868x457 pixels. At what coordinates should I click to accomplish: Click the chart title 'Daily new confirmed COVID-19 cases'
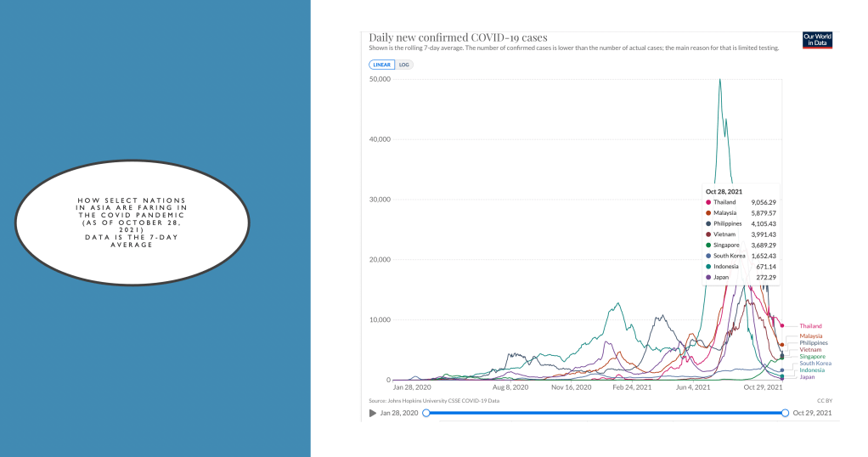pos(458,37)
